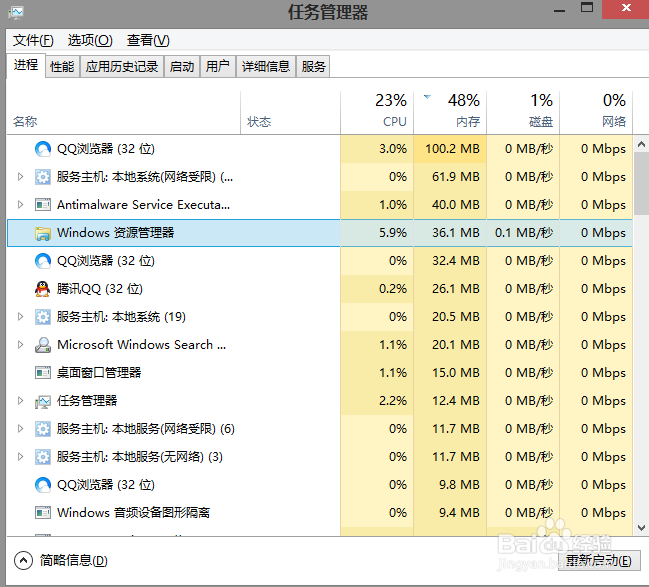This screenshot has height=587, width=649.
Task: Sort by the 网络 column header
Action: [596, 113]
